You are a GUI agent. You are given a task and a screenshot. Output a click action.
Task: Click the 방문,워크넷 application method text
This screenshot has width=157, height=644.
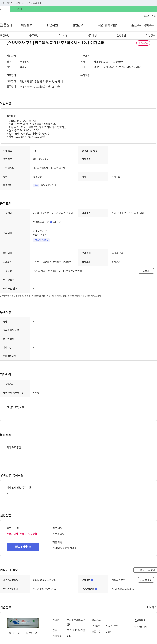point(58,534)
